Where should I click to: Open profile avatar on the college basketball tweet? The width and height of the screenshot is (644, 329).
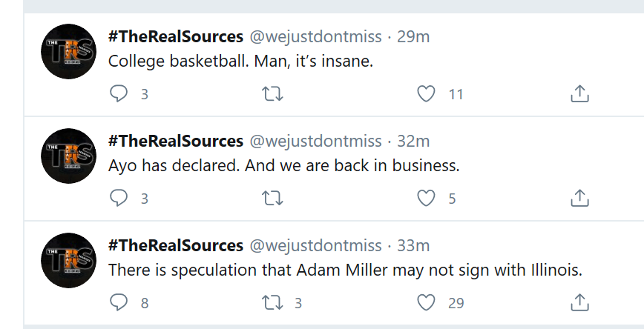coord(68,52)
